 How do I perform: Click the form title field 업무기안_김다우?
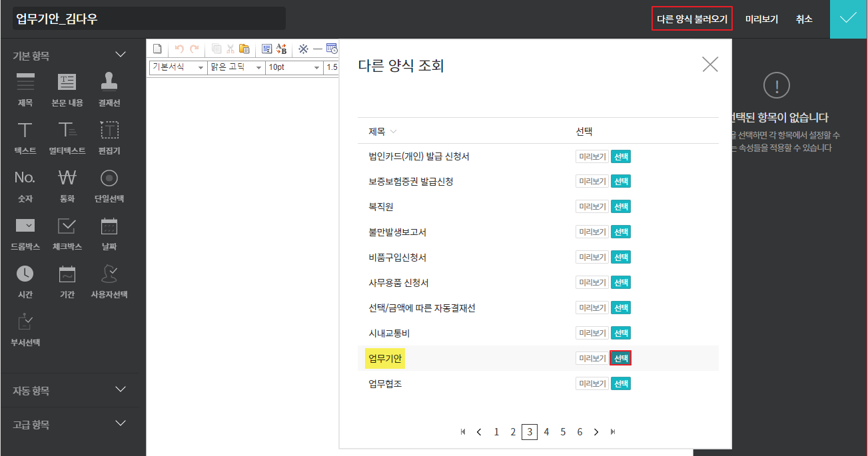tap(149, 19)
